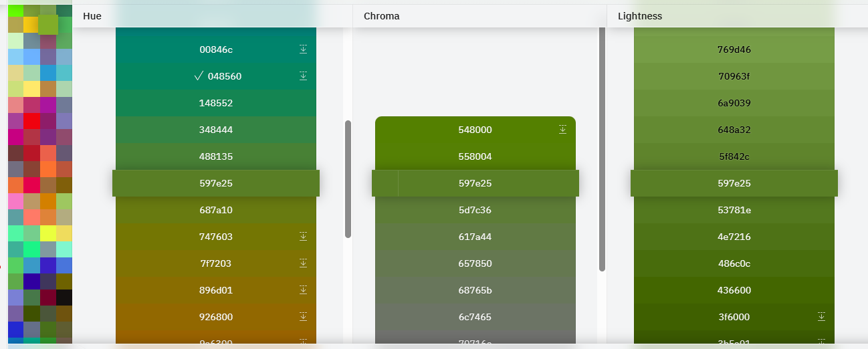
Task: Click the Hue column header
Action: 92,16
